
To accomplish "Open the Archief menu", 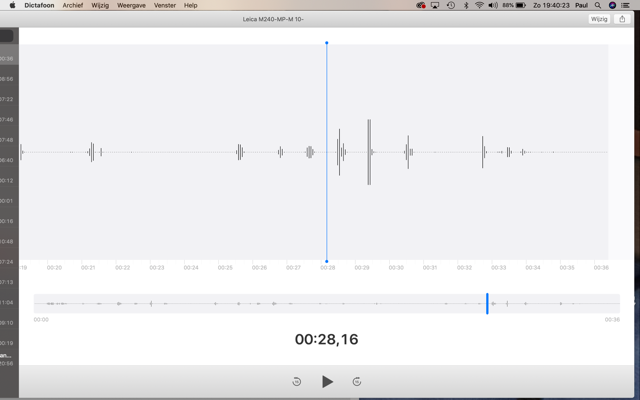I will coord(73,5).
